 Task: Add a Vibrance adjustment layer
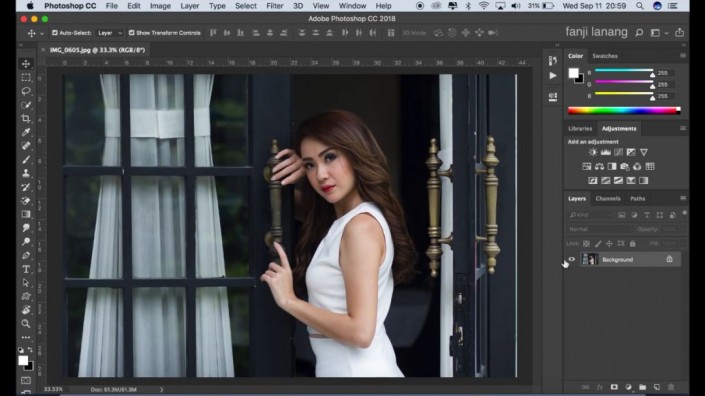click(x=644, y=152)
